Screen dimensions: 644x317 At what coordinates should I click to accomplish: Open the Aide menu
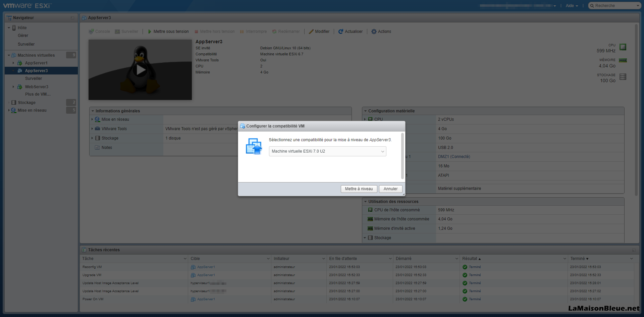[572, 6]
